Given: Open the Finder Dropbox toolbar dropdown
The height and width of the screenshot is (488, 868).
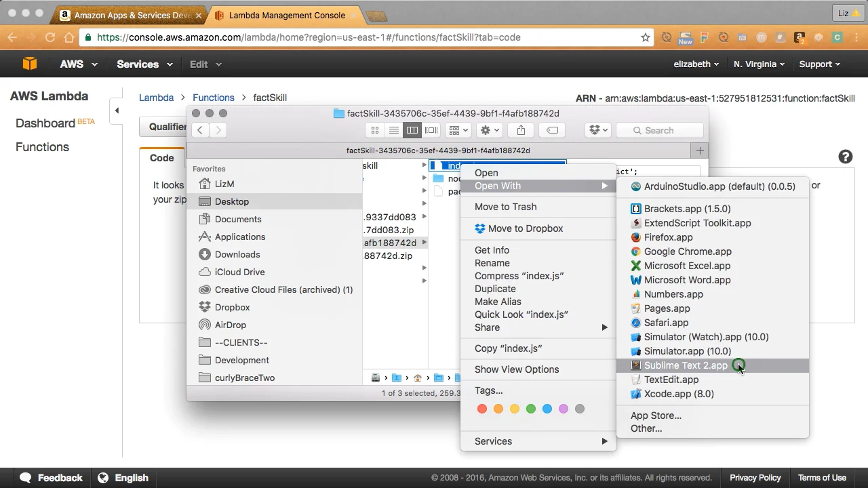Looking at the screenshot, I should click(x=597, y=130).
